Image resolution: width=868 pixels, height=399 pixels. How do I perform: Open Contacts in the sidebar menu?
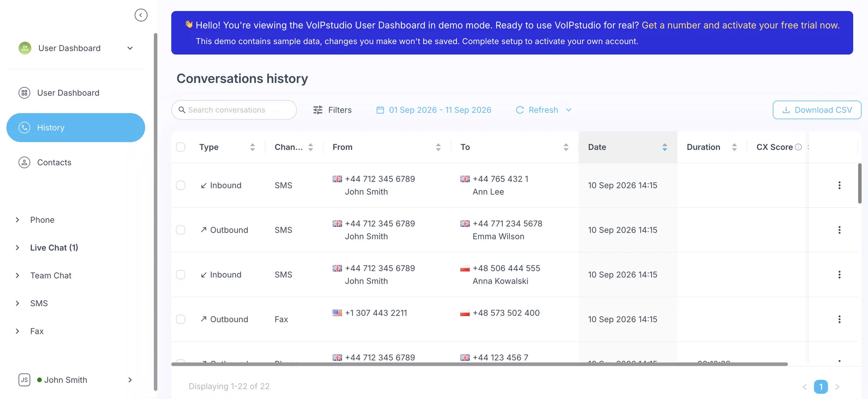[76, 162]
